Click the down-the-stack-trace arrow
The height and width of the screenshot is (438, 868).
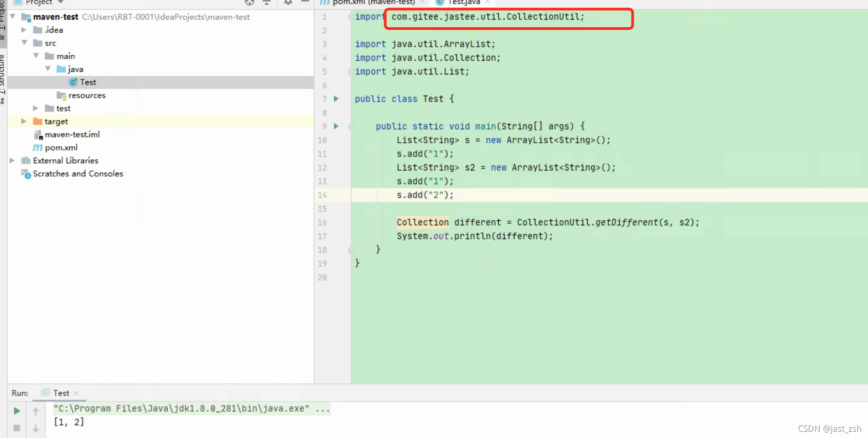pos(36,429)
